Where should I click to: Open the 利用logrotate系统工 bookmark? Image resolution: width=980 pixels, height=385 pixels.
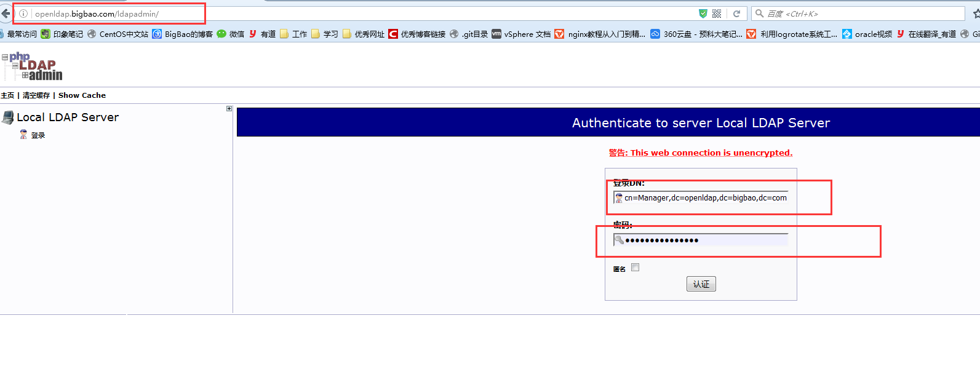coord(792,34)
